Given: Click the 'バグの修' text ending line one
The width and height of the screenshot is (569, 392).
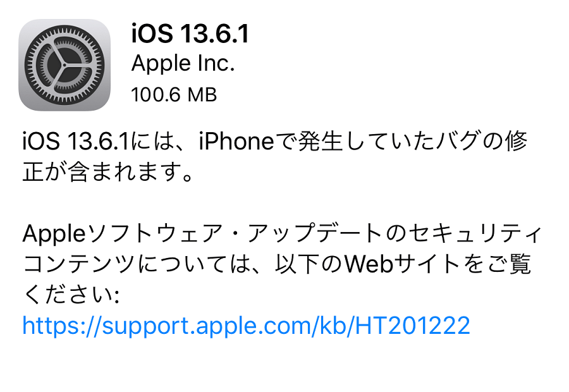Looking at the screenshot, I should [x=481, y=141].
